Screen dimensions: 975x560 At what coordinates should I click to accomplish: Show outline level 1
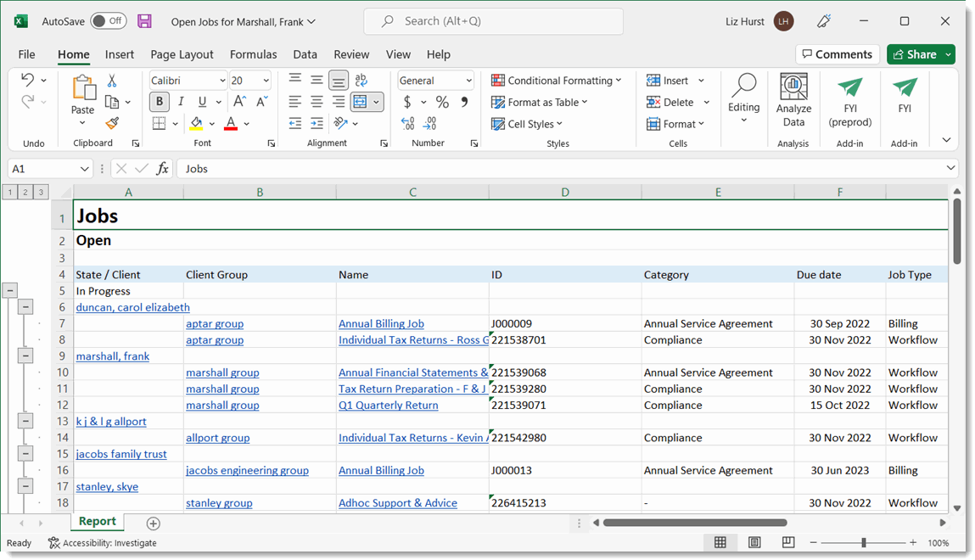tap(10, 192)
